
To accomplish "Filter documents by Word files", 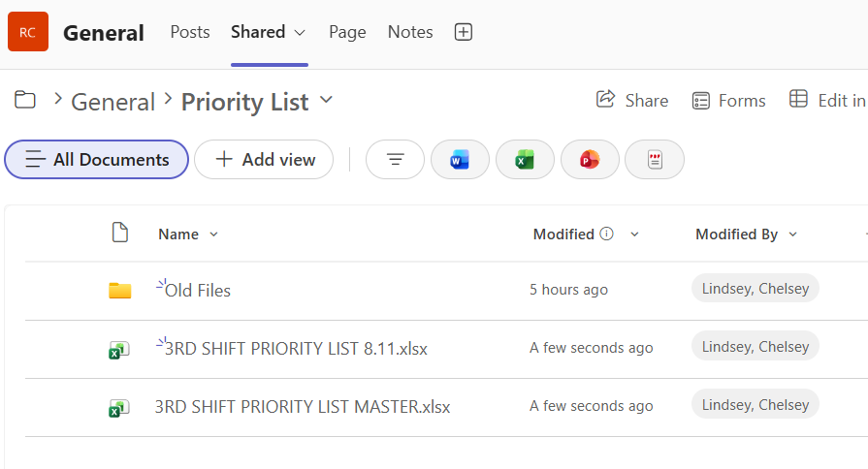I will [460, 159].
